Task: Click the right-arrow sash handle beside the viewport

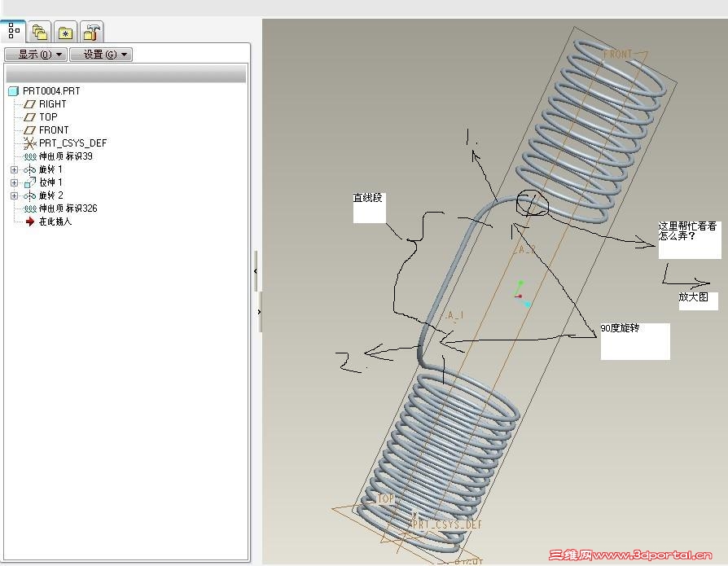Action: (259, 312)
